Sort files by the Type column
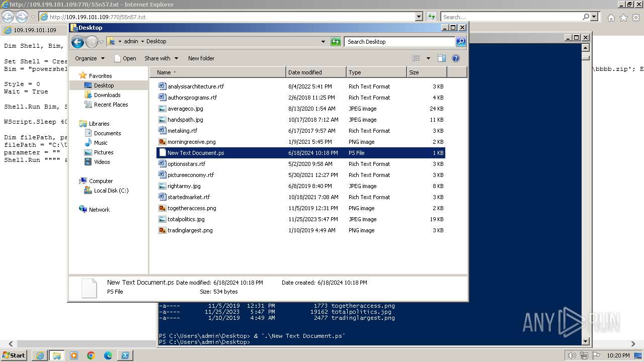This screenshot has height=362, width=644. [376, 72]
